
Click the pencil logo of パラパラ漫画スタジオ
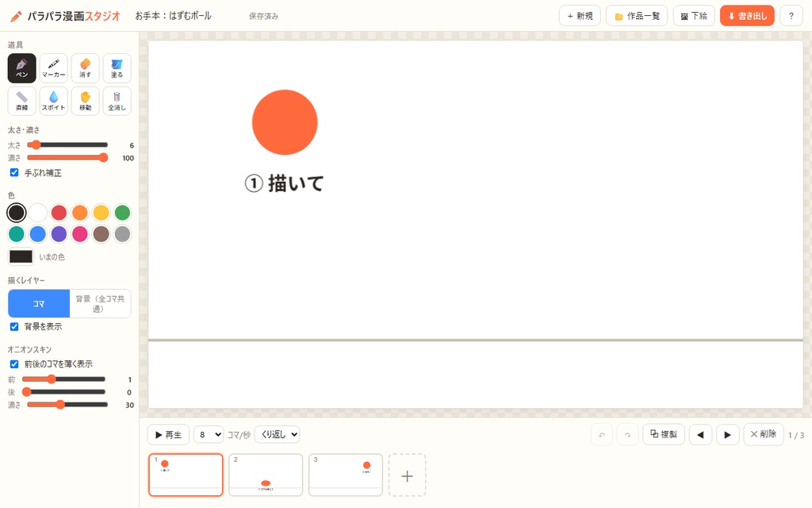tap(16, 16)
